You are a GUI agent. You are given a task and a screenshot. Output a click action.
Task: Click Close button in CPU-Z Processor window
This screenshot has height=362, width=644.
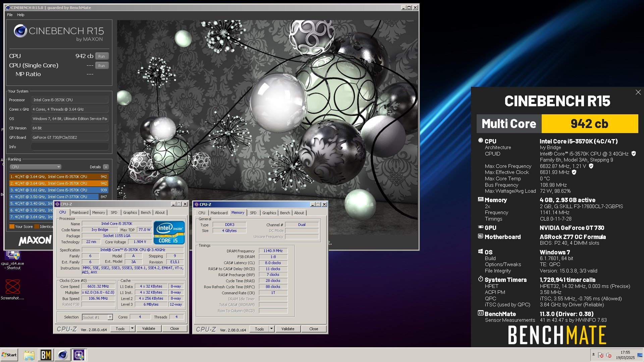(x=174, y=329)
